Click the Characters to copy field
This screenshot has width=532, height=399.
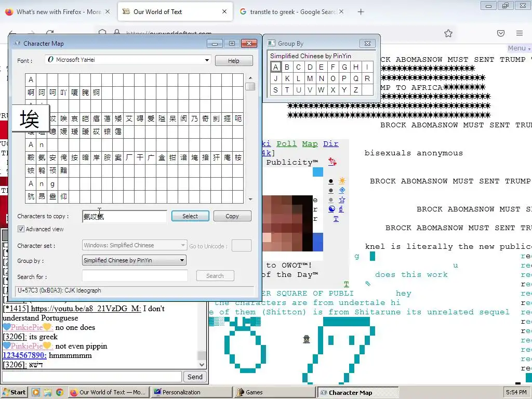click(125, 216)
